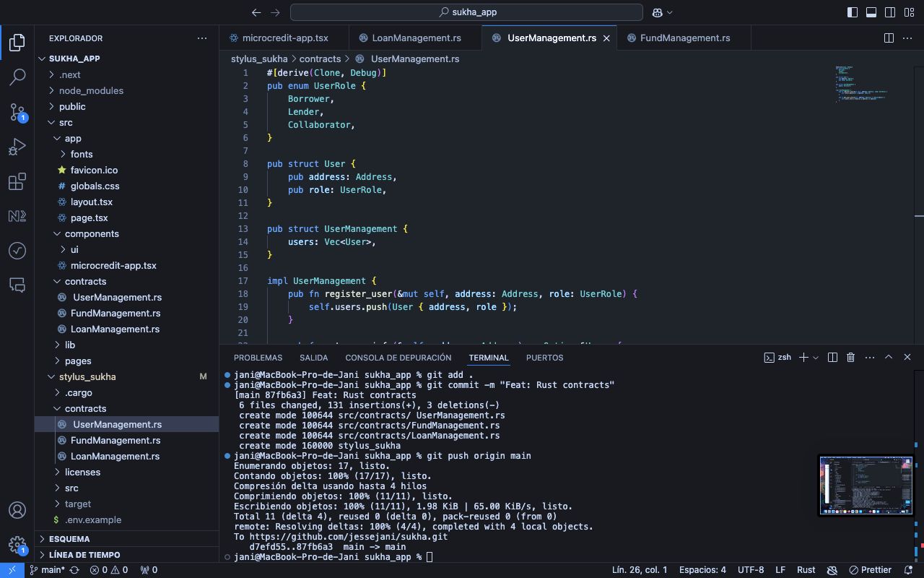The height and width of the screenshot is (578, 924).
Task: Click Prettier in status bar
Action: click(870, 570)
